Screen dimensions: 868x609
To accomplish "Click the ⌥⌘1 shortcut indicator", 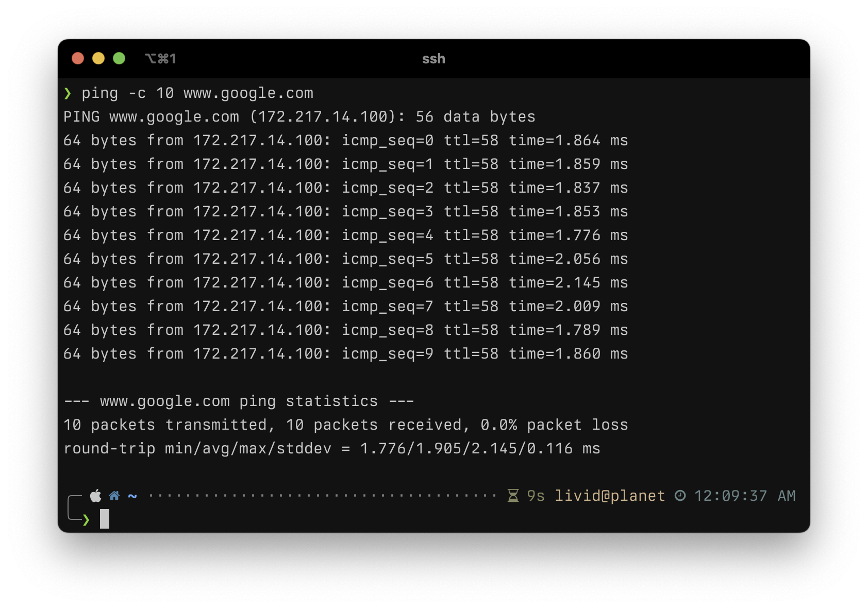I will 161,59.
